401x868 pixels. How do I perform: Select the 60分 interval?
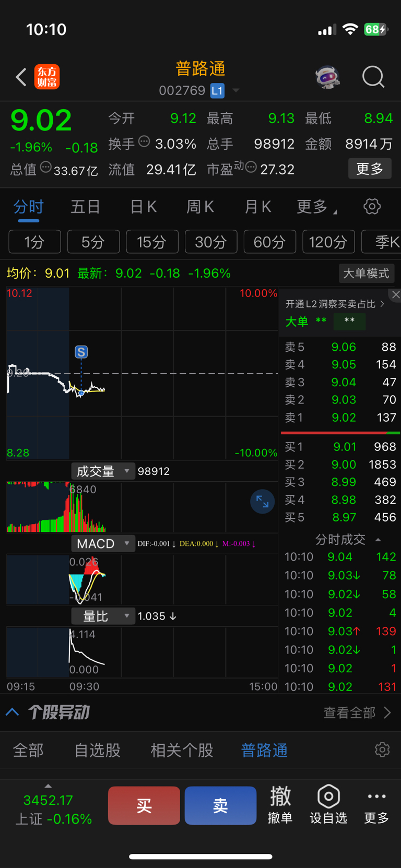pos(270,242)
